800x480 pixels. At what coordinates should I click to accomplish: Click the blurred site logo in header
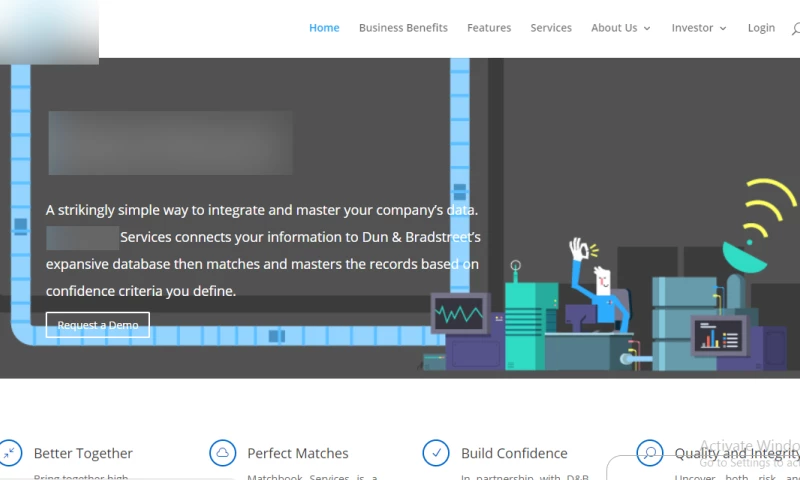[x=49, y=32]
